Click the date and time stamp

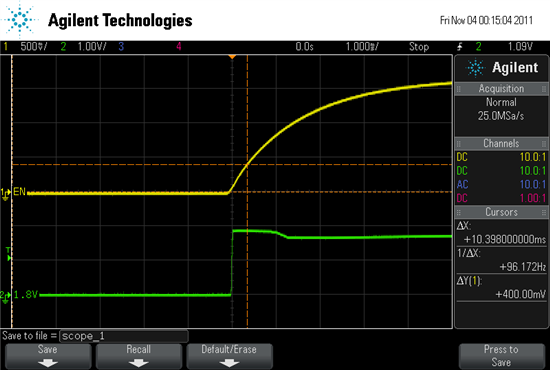pos(487,20)
